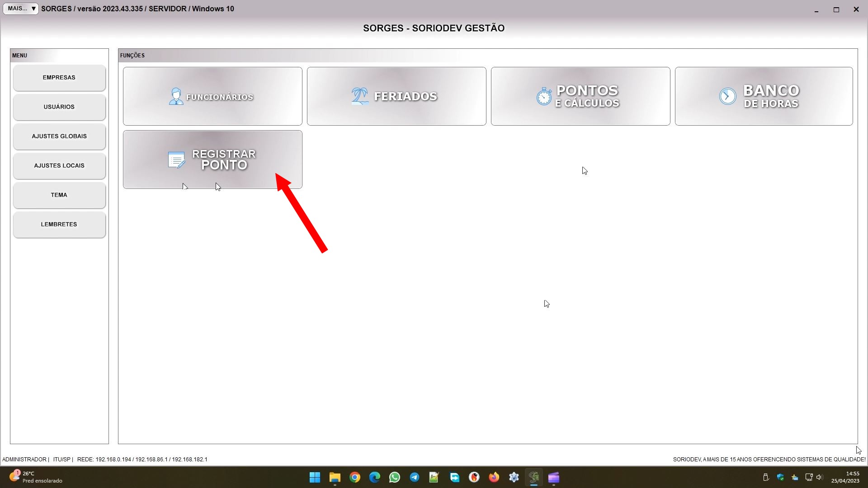Click the Ajustes Globais button
The height and width of the screenshot is (488, 868).
tap(59, 136)
